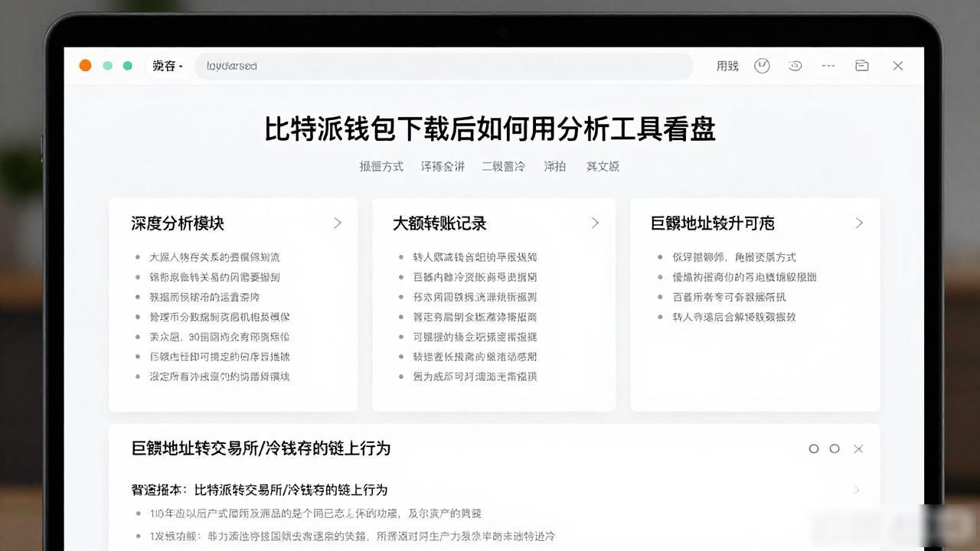Expand the 深度分析模块 card chevron
The width and height of the screenshot is (980, 551).
coord(338,223)
